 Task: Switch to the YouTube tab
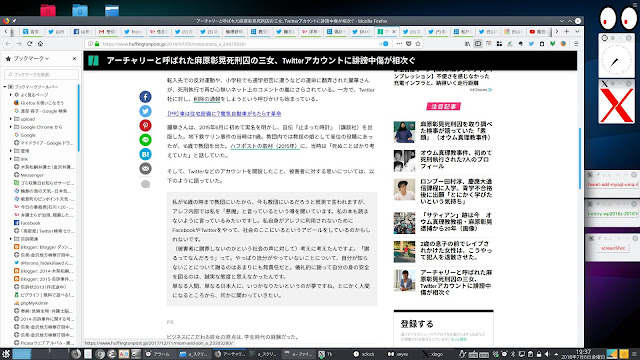[538, 31]
